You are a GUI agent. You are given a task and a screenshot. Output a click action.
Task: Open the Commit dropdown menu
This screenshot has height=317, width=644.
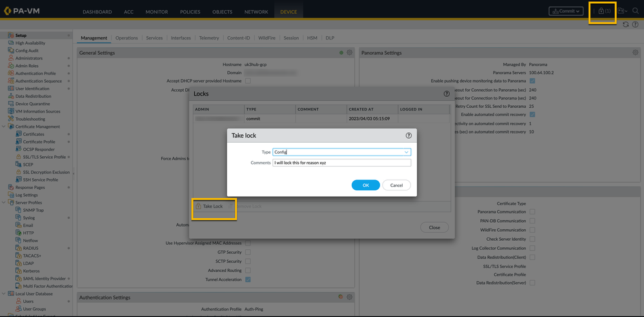tap(566, 11)
